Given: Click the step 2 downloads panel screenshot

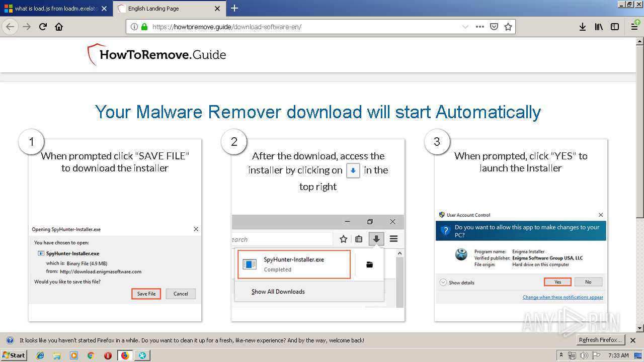Looking at the screenshot, I should 318,261.
